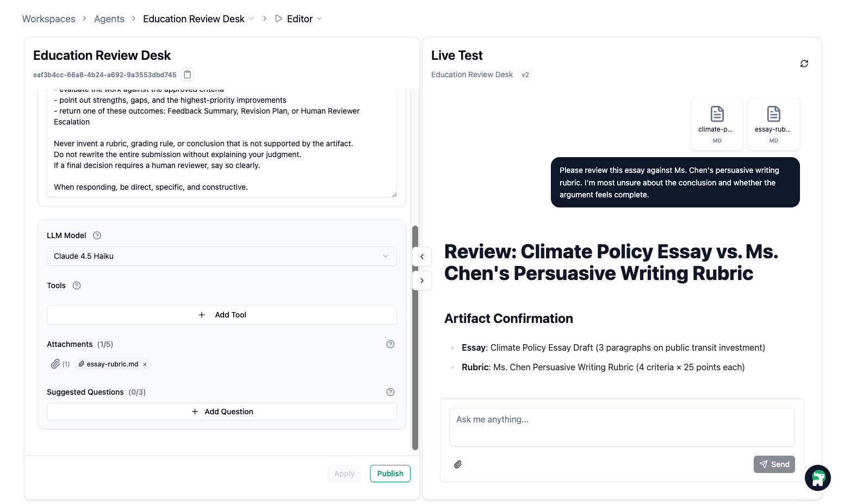Add a new tool with Add Tool
The height and width of the screenshot is (504, 844).
[222, 314]
